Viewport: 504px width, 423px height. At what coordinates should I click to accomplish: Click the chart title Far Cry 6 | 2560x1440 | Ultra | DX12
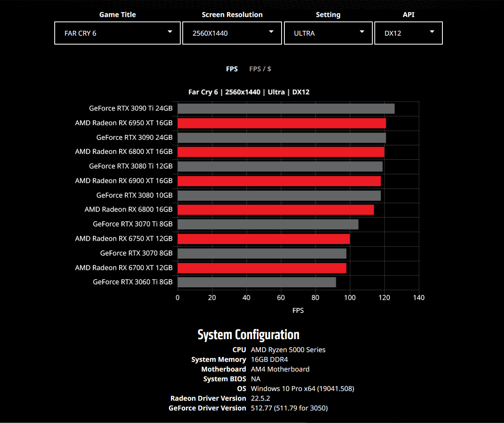pyautogui.click(x=249, y=92)
